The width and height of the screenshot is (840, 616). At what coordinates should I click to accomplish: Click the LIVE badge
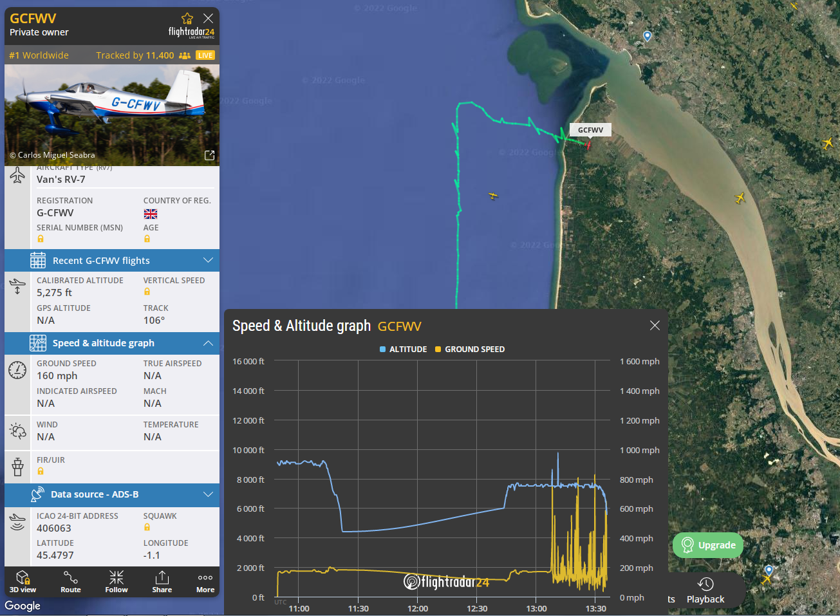tap(205, 55)
